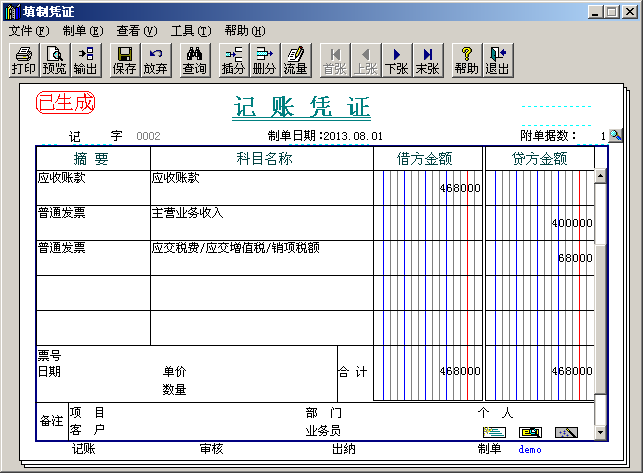The width and height of the screenshot is (643, 473).
Task: Click the scrollbar down arrow in entry table
Action: pyautogui.click(x=600, y=432)
